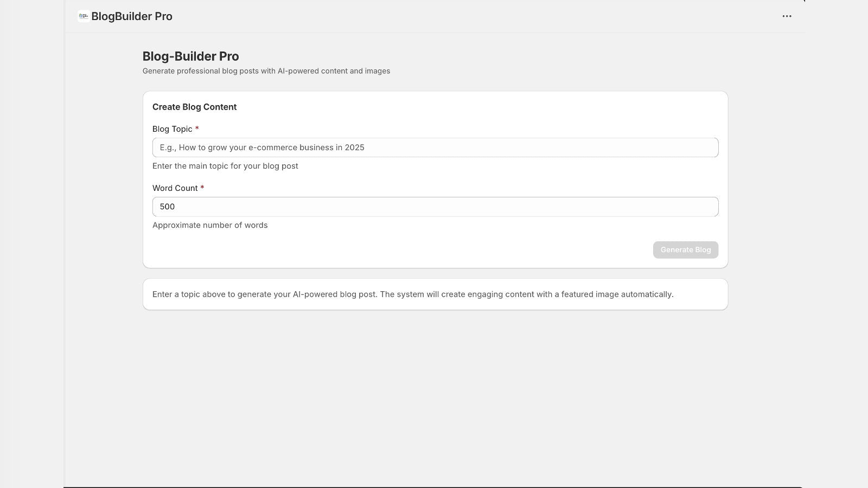Click the required asterisk beside Blog Topic
This screenshot has height=488, width=868.
pyautogui.click(x=197, y=129)
